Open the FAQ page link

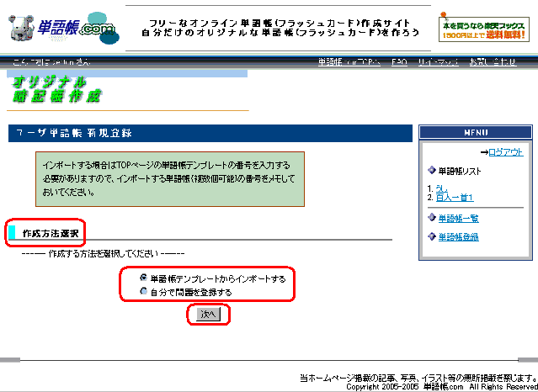tap(399, 63)
